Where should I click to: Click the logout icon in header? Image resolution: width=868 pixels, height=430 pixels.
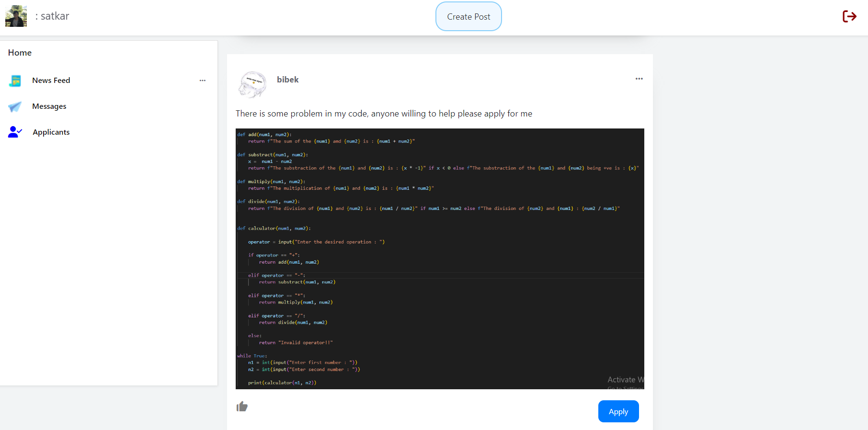pyautogui.click(x=849, y=16)
